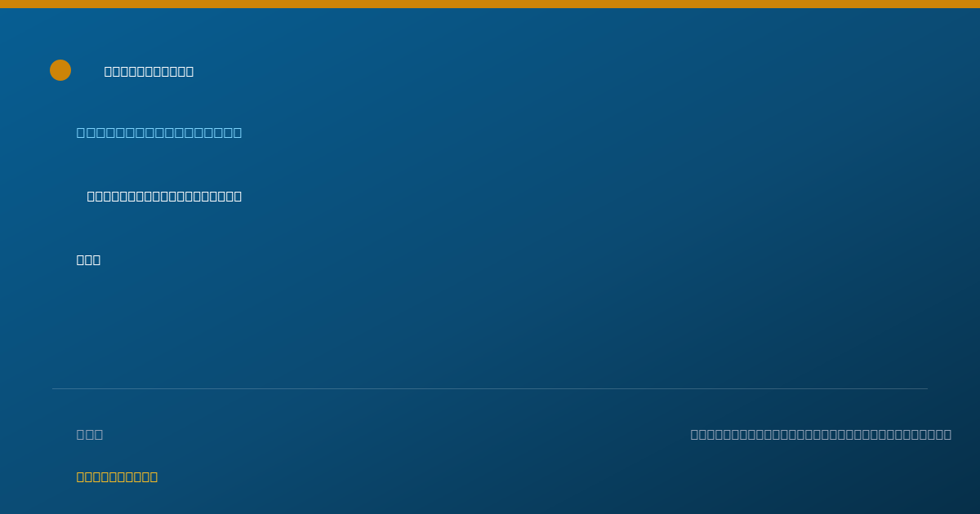The height and width of the screenshot is (514, 980).
Task: Open the site via orange round brand icon
Action: coord(60,70)
